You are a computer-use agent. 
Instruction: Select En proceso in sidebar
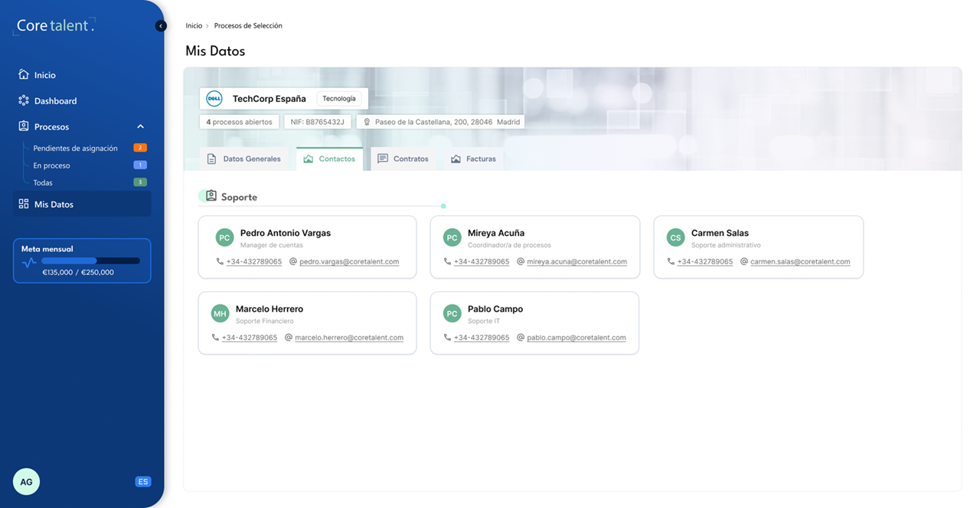(51, 166)
